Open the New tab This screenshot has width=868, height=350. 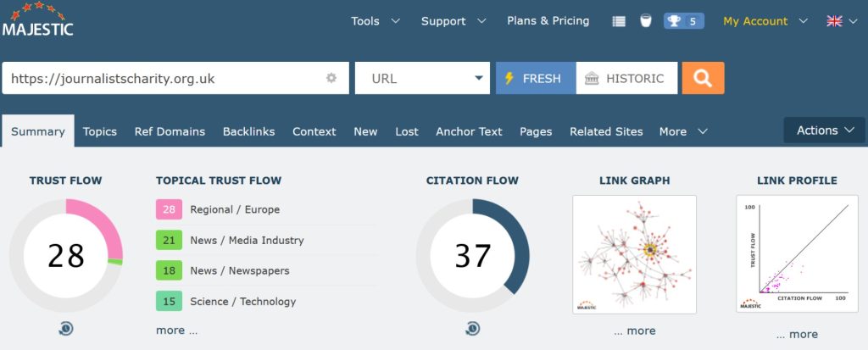(x=365, y=132)
